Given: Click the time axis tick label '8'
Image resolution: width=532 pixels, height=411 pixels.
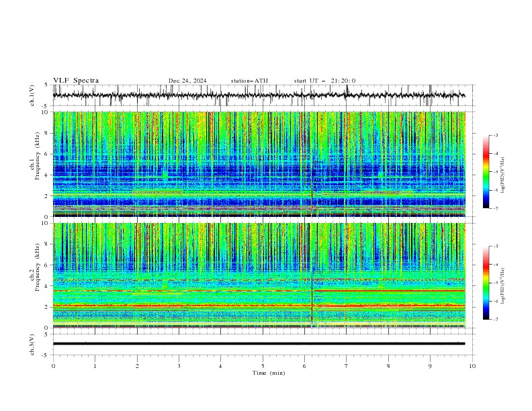Looking at the screenshot, I should (x=388, y=366).
